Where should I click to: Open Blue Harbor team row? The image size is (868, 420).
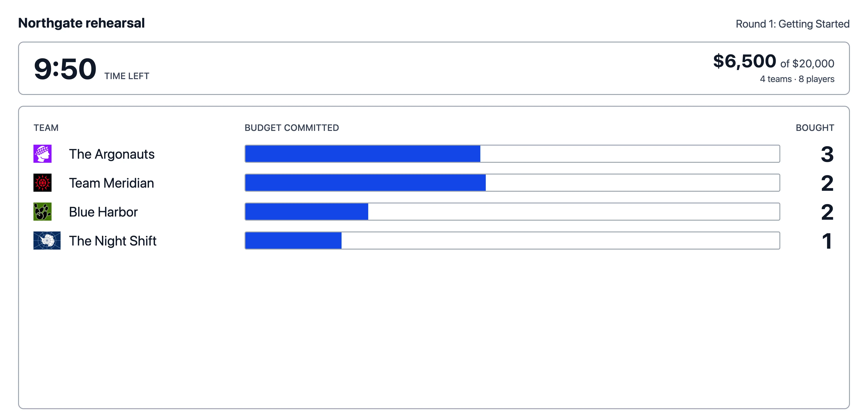pyautogui.click(x=434, y=212)
